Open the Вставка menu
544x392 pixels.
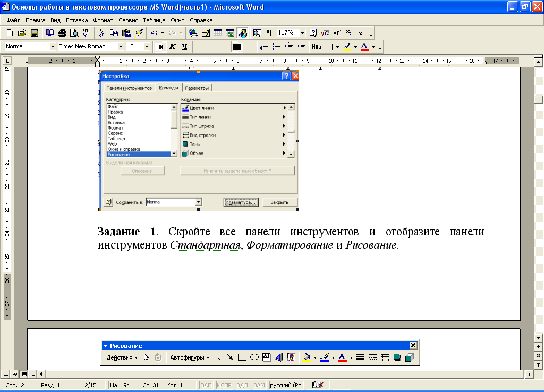coord(76,20)
